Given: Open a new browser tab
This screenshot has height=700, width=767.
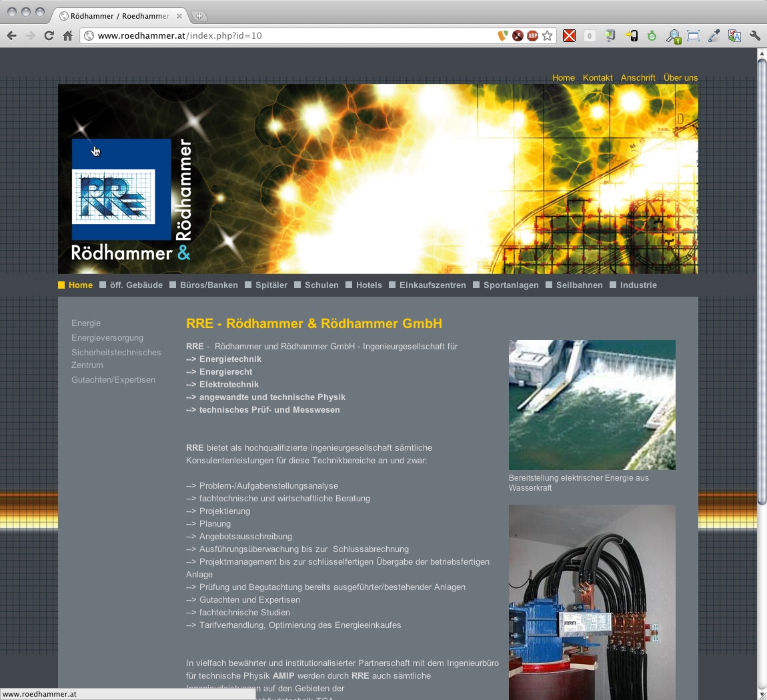Looking at the screenshot, I should coord(199,16).
